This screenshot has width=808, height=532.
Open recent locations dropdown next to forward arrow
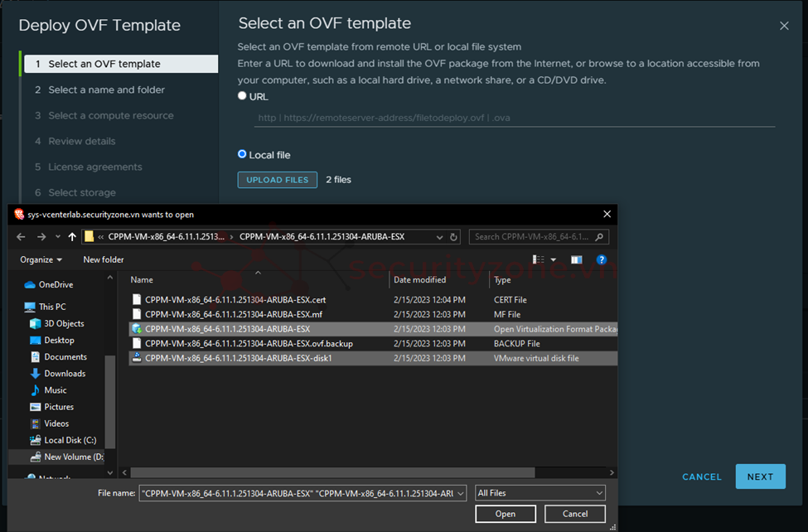coord(58,237)
